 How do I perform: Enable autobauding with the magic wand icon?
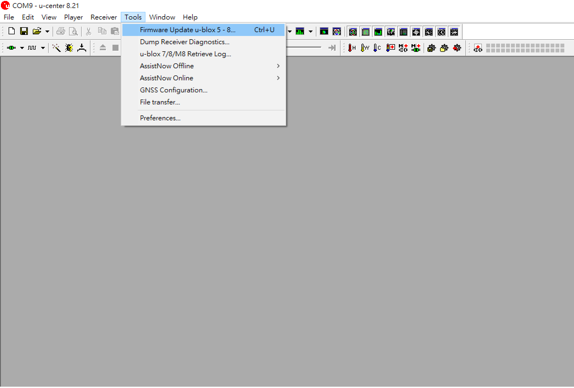[56, 48]
